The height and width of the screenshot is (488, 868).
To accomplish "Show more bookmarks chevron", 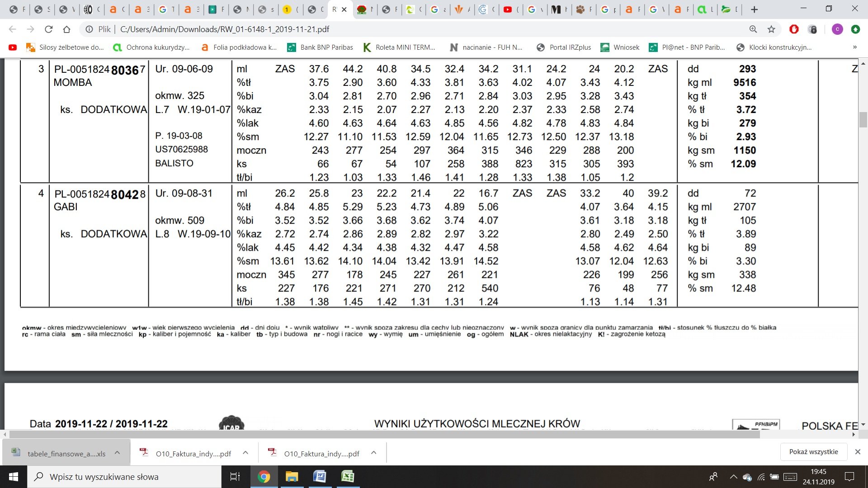I will [x=854, y=47].
